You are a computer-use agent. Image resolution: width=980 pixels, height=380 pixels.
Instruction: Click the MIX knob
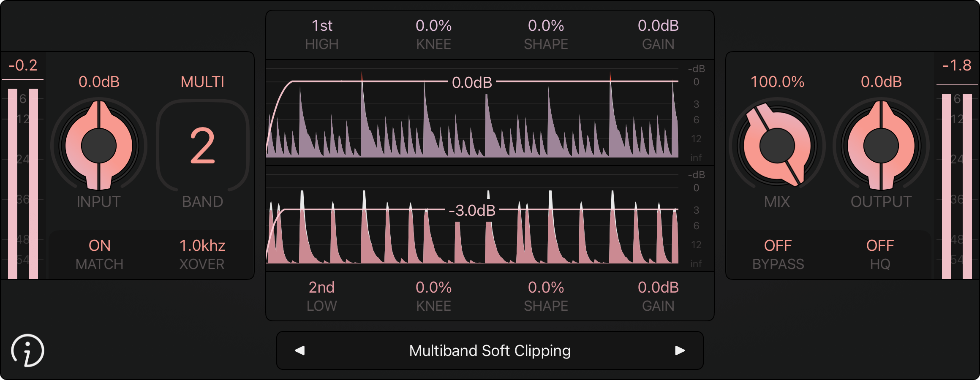777,146
